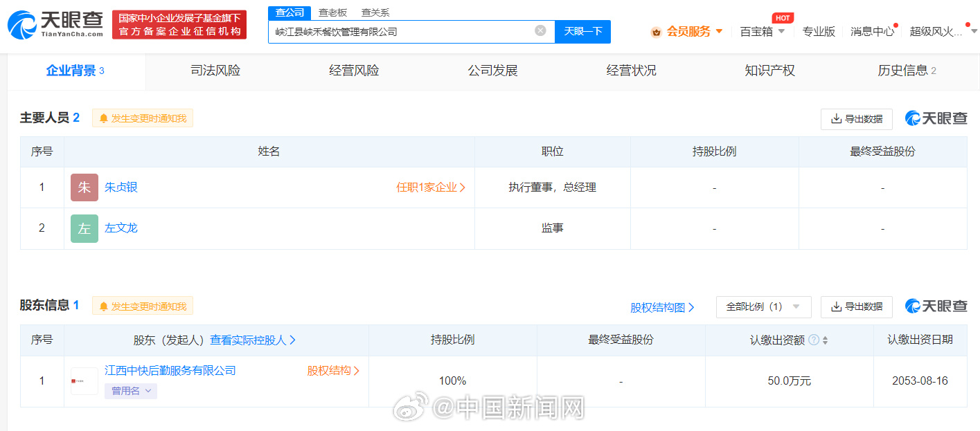Click the Tianyancha logo icon
Viewport: 980px width, 431px height.
(x=22, y=25)
